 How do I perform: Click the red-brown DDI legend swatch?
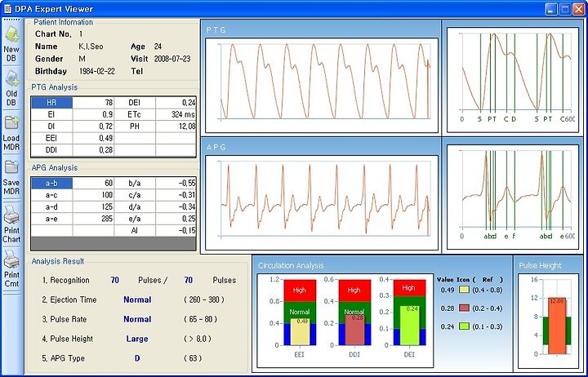[x=464, y=308]
